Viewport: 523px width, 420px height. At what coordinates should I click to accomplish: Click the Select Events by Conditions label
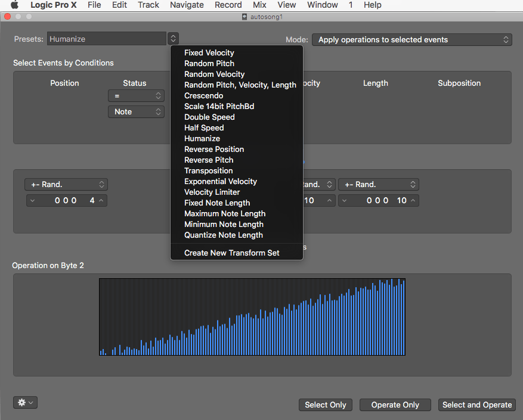tap(63, 63)
